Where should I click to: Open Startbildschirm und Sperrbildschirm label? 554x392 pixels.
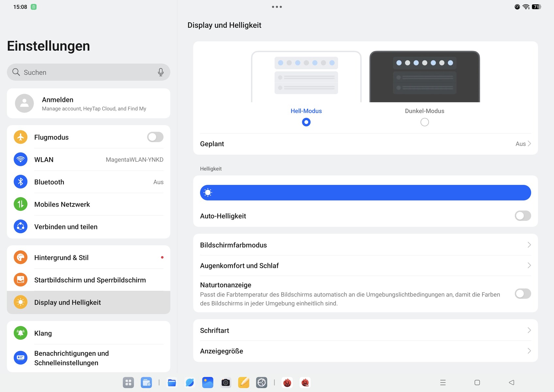click(90, 280)
